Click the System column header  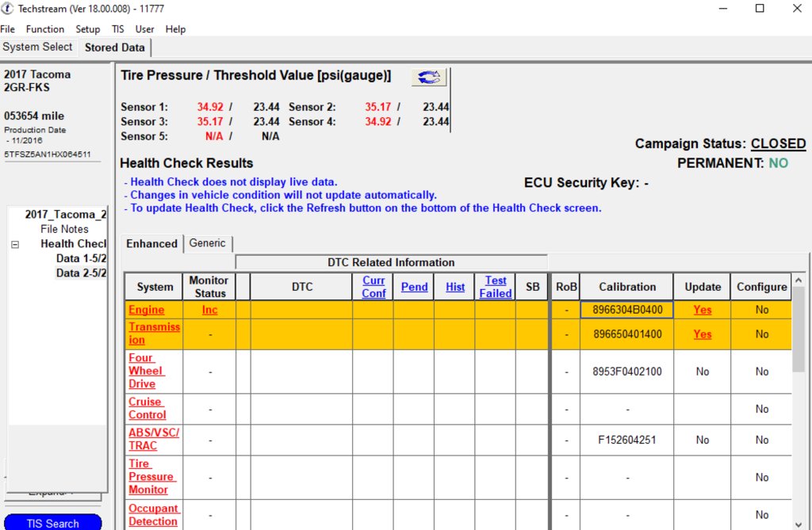pyautogui.click(x=155, y=287)
